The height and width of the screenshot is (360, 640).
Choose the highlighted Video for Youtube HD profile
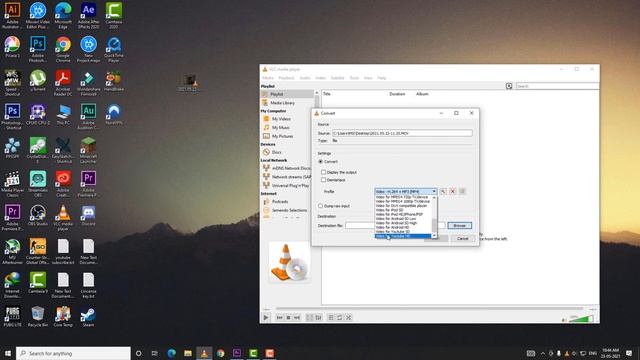(403, 236)
